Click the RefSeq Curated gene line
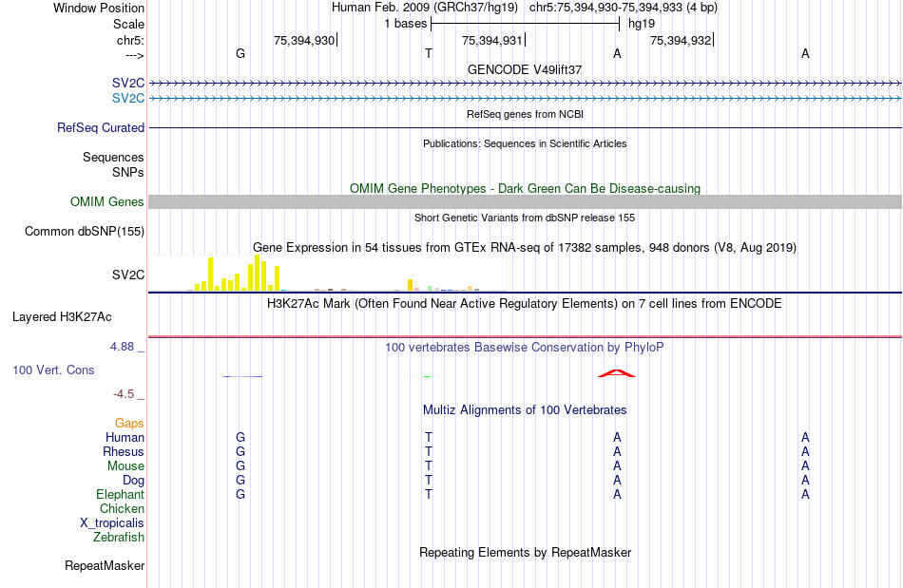 point(526,127)
